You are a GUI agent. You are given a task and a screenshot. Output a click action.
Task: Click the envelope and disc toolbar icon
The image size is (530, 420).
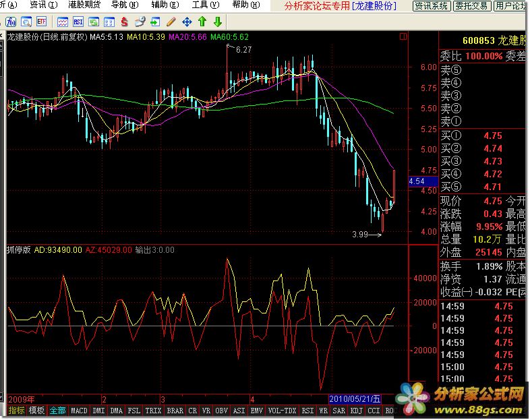tap(140, 22)
